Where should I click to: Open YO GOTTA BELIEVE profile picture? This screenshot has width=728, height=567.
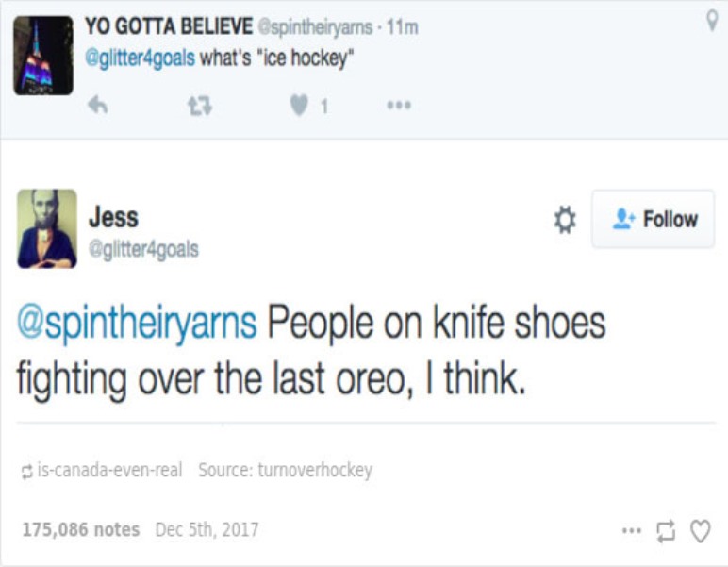point(43,55)
